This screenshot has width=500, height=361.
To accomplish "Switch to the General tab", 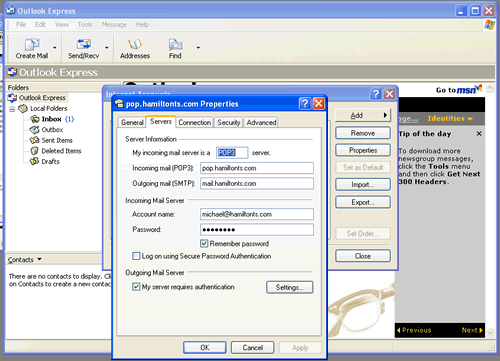I will coord(132,122).
